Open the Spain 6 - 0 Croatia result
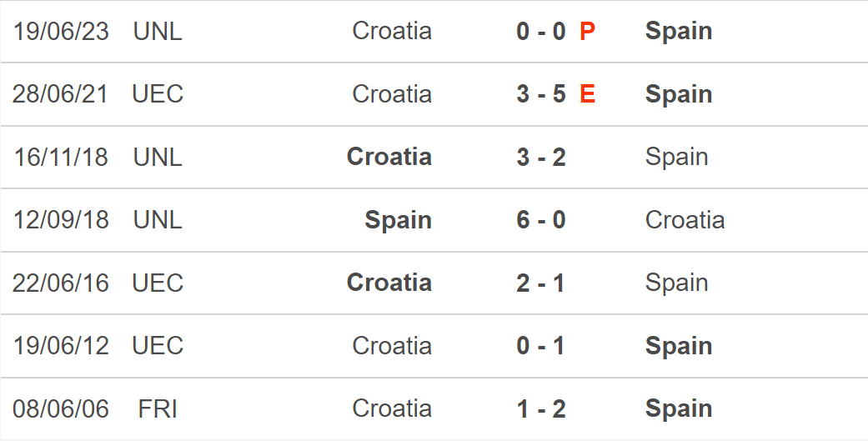Image resolution: width=868 pixels, height=441 pixels. pos(541,220)
